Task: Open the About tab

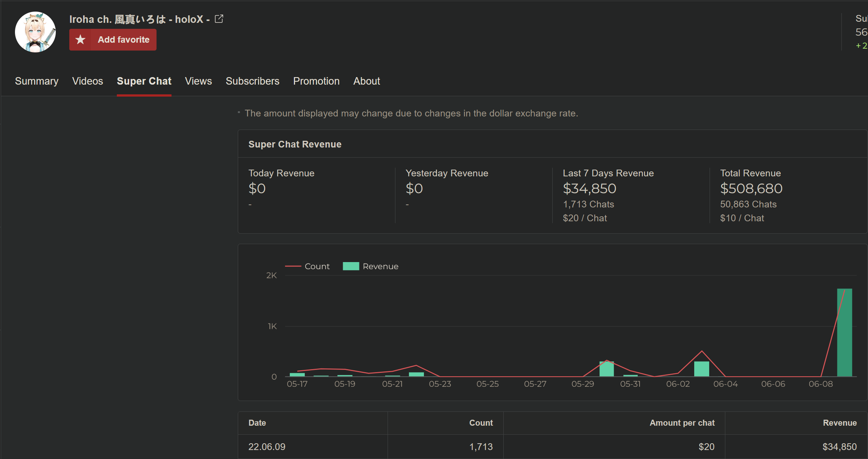Action: (x=367, y=81)
